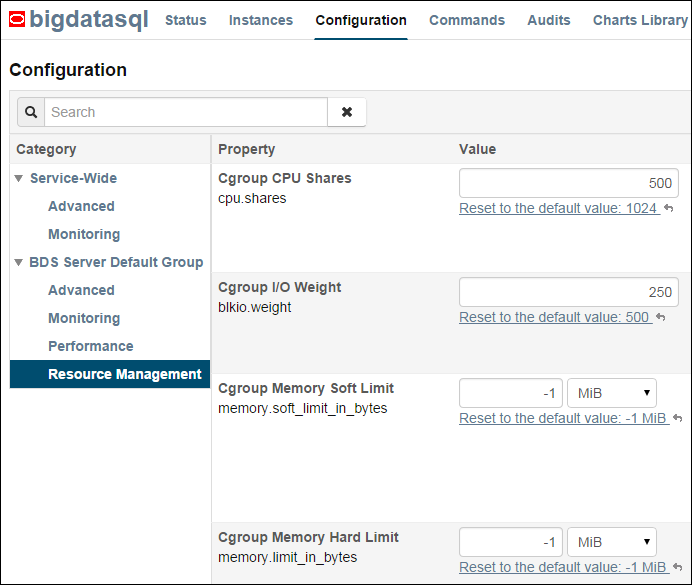Select Advanced under BDS Server Default Group
The image size is (692, 585).
(81, 290)
